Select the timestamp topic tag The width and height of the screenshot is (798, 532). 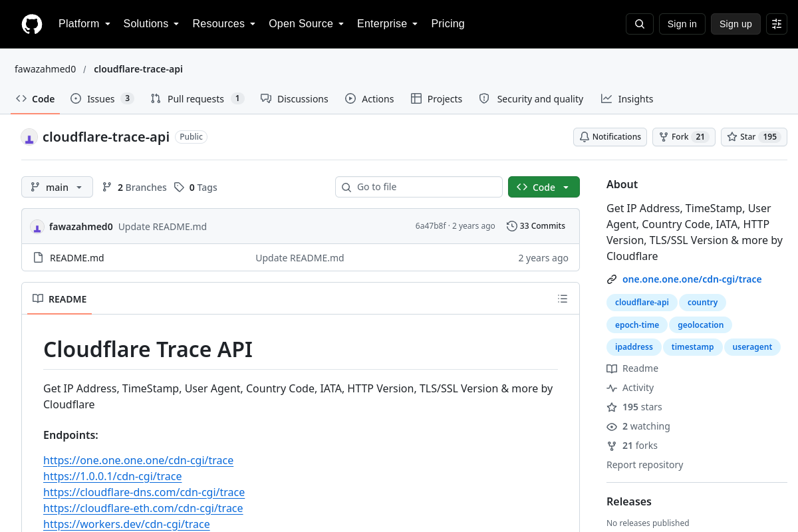tap(692, 346)
